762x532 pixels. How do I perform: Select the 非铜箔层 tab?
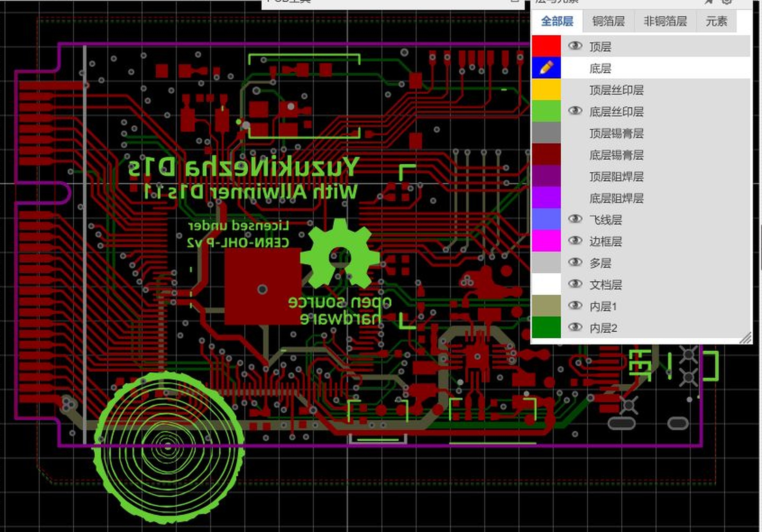(665, 21)
